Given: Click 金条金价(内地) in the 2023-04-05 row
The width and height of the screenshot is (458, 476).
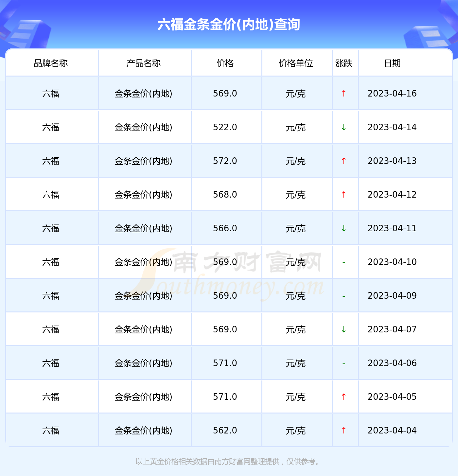Looking at the screenshot, I should tap(143, 397).
